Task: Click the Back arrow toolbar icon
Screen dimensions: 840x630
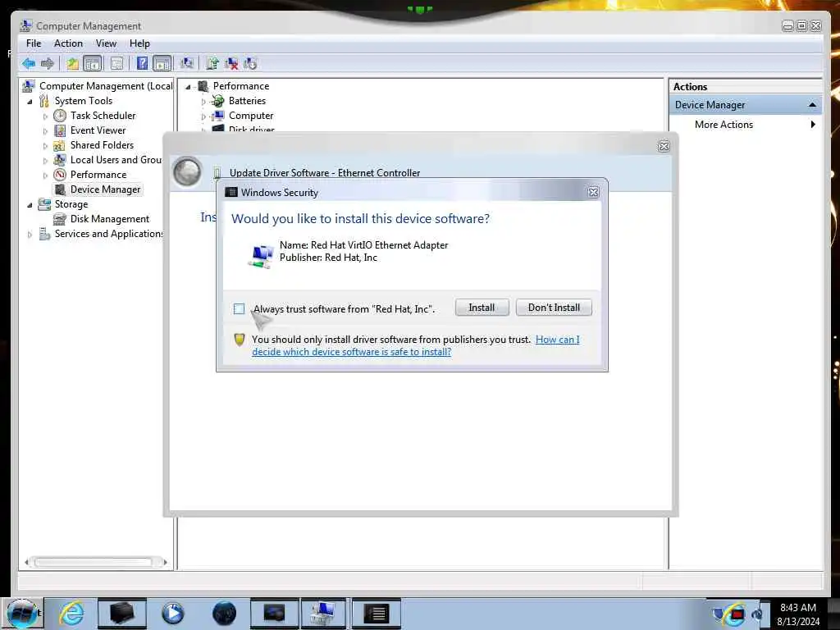Action: 29,64
